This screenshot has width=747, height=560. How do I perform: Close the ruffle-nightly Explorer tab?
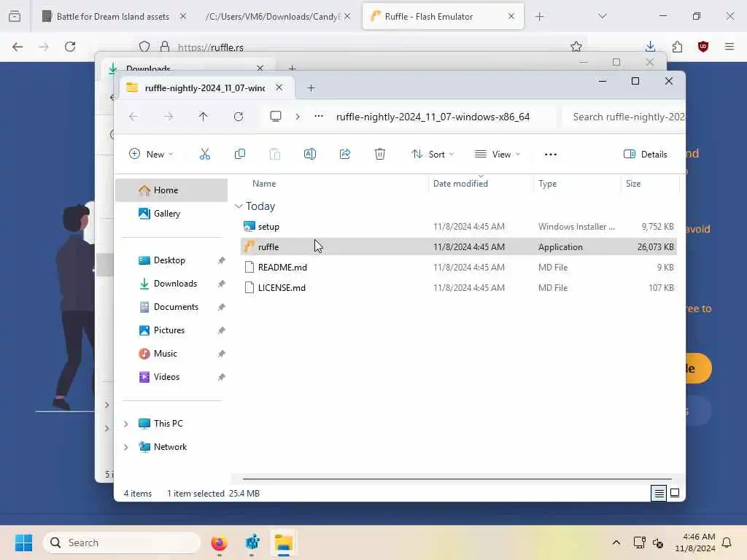[x=279, y=87]
